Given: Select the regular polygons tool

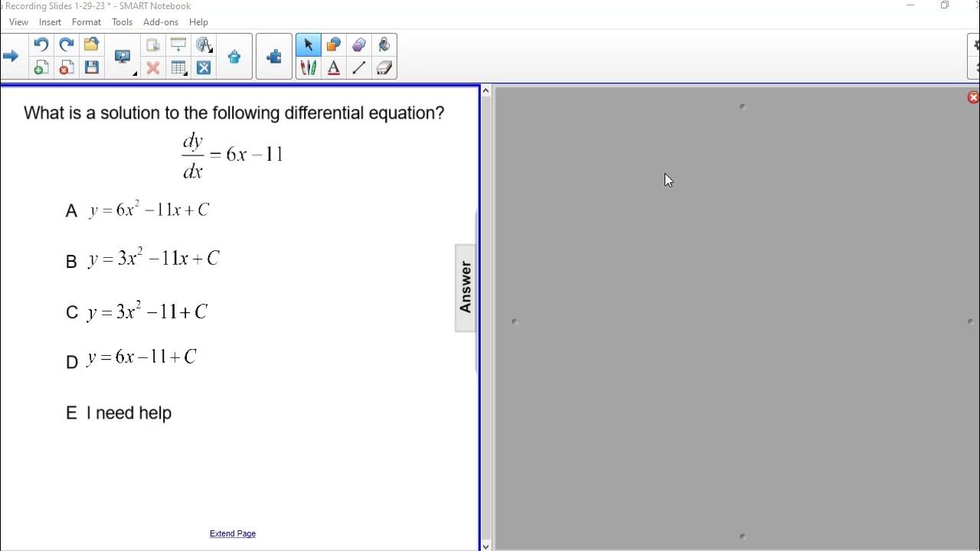Looking at the screenshot, I should click(x=359, y=44).
